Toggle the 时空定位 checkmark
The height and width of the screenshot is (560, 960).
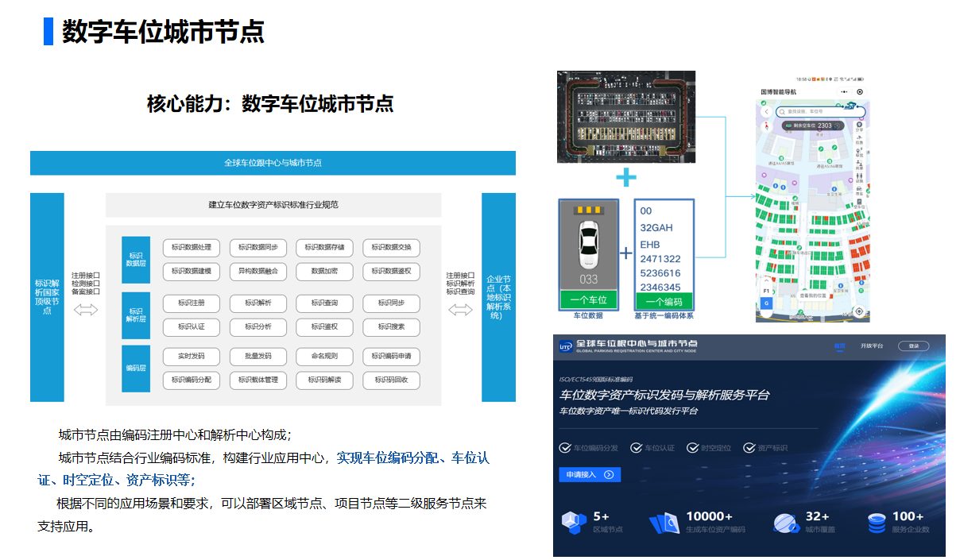click(692, 448)
